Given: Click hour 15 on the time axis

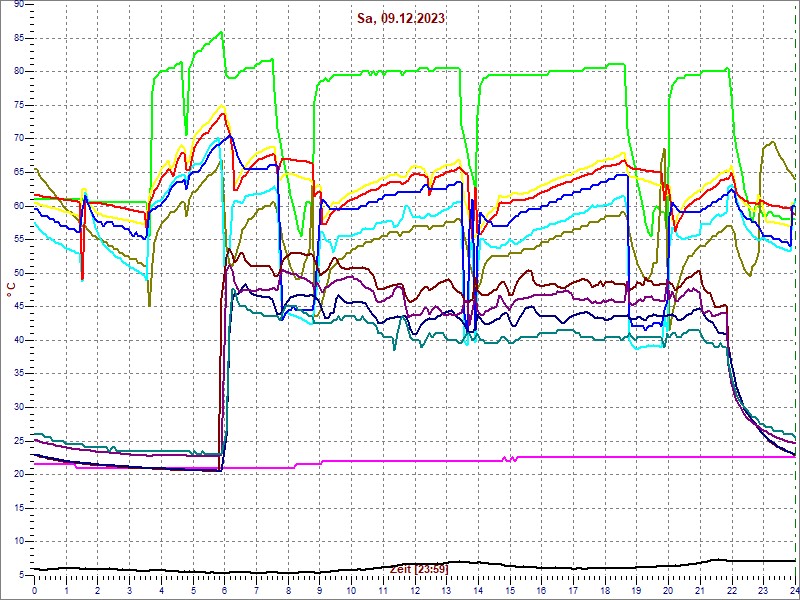Looking at the screenshot, I should (x=510, y=590).
